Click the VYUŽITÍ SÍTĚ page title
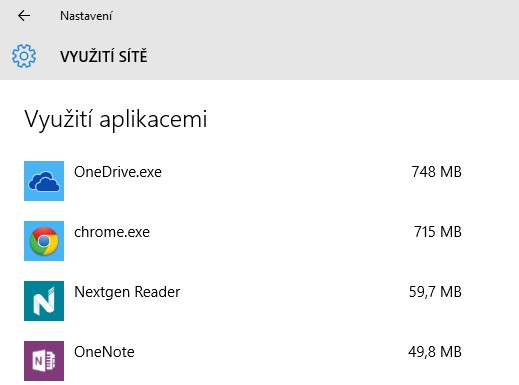 coord(104,56)
